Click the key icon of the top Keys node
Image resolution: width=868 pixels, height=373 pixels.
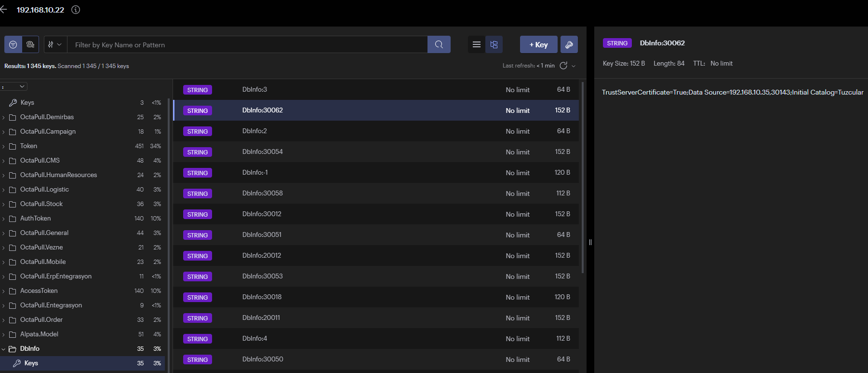(x=13, y=102)
